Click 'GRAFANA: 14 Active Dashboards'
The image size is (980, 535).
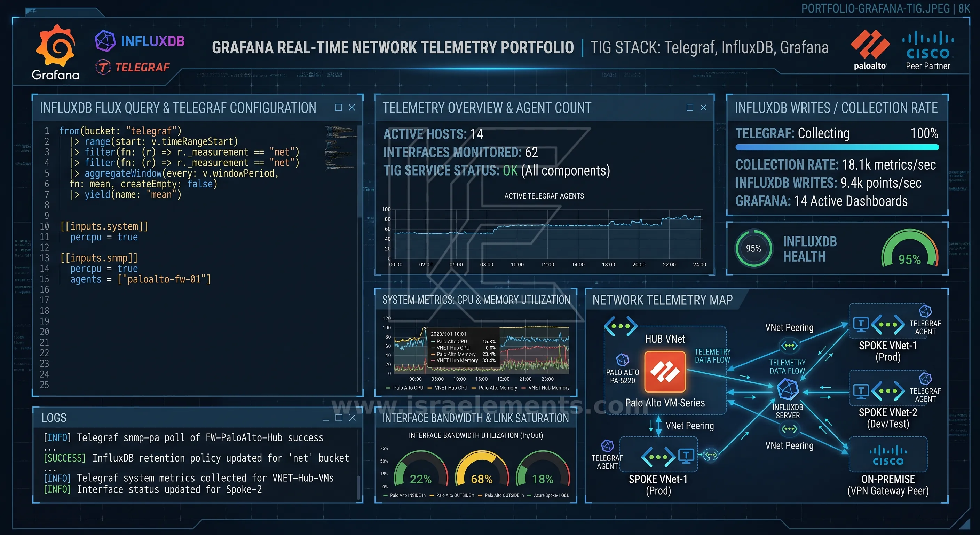(821, 201)
